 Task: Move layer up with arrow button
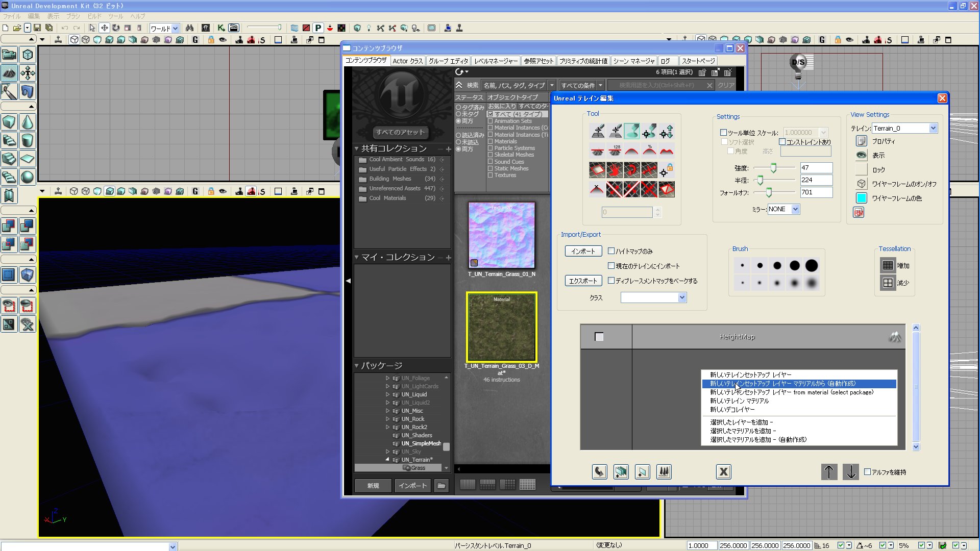(829, 472)
